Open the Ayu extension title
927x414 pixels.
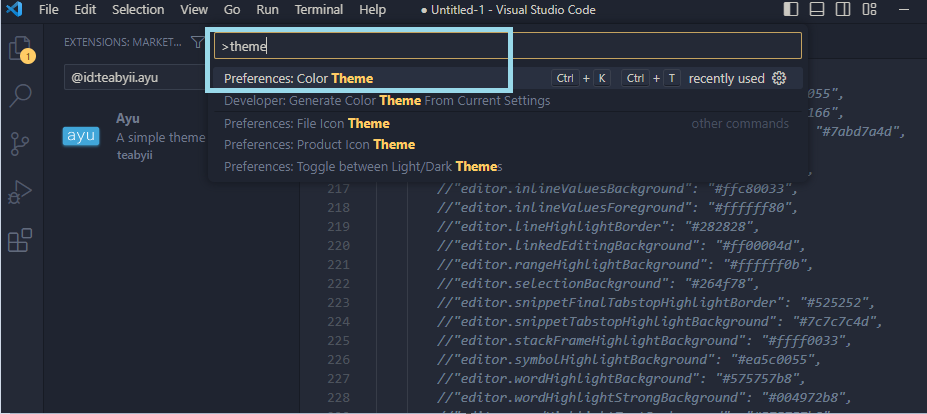128,118
